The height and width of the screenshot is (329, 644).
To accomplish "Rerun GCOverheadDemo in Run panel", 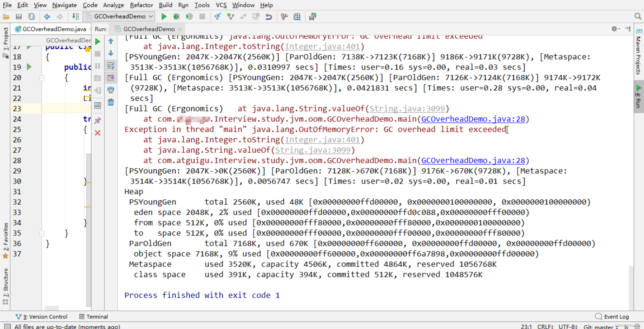I will tap(98, 41).
